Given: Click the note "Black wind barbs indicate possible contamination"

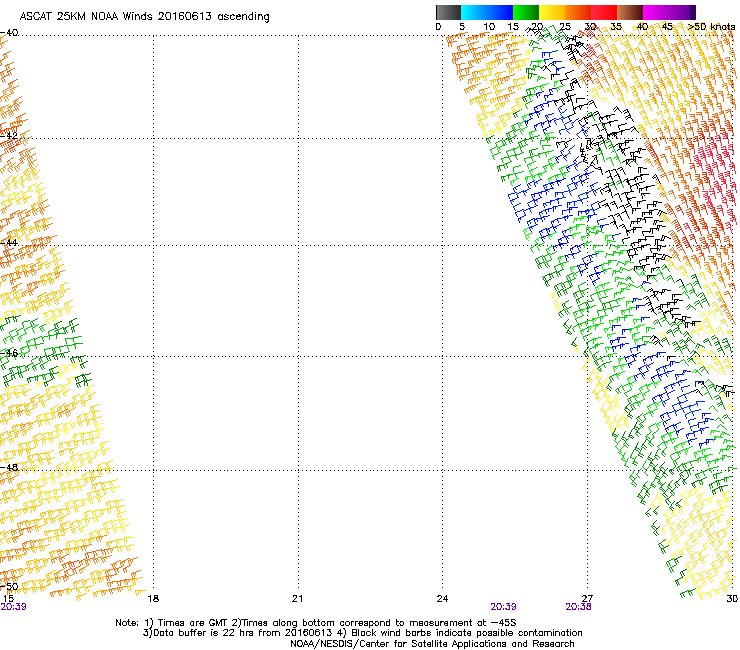Looking at the screenshot, I should [x=467, y=633].
